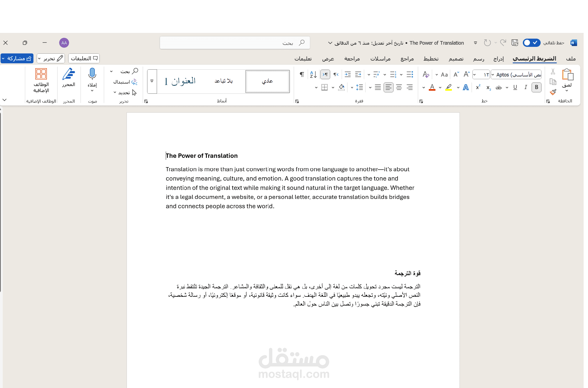Viewport: 588px width, 388px height.
Task: Apply strikethrough to text
Action: point(499,87)
